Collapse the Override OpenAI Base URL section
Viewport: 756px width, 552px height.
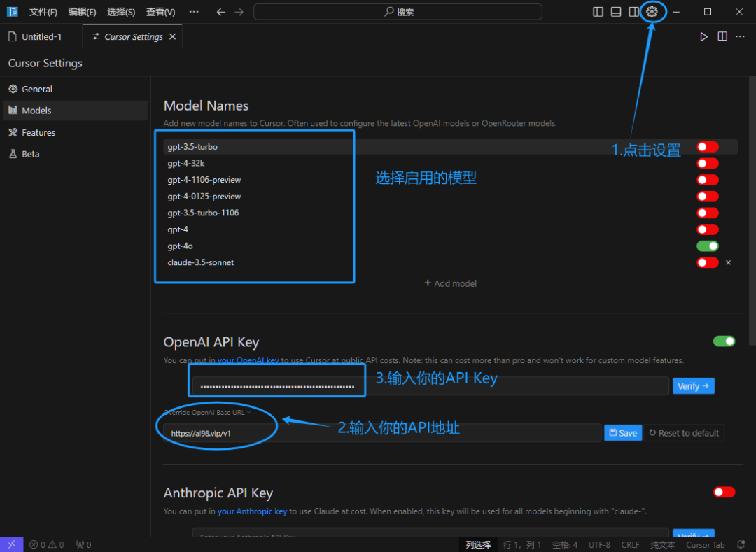click(x=207, y=412)
